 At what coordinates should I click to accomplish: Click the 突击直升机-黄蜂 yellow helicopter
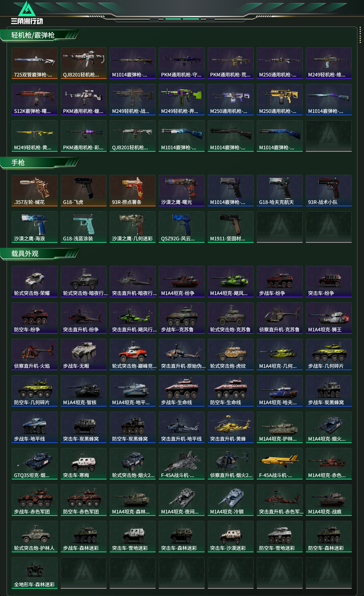click(x=231, y=427)
